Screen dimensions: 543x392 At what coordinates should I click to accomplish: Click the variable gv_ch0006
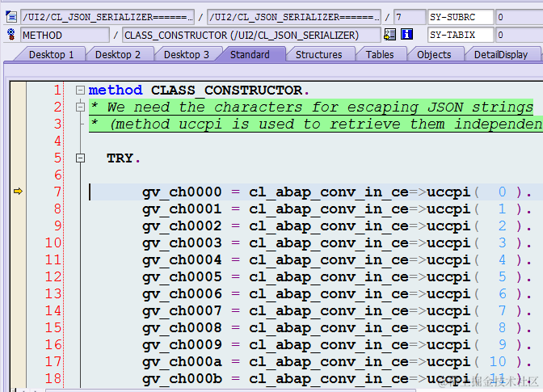182,294
